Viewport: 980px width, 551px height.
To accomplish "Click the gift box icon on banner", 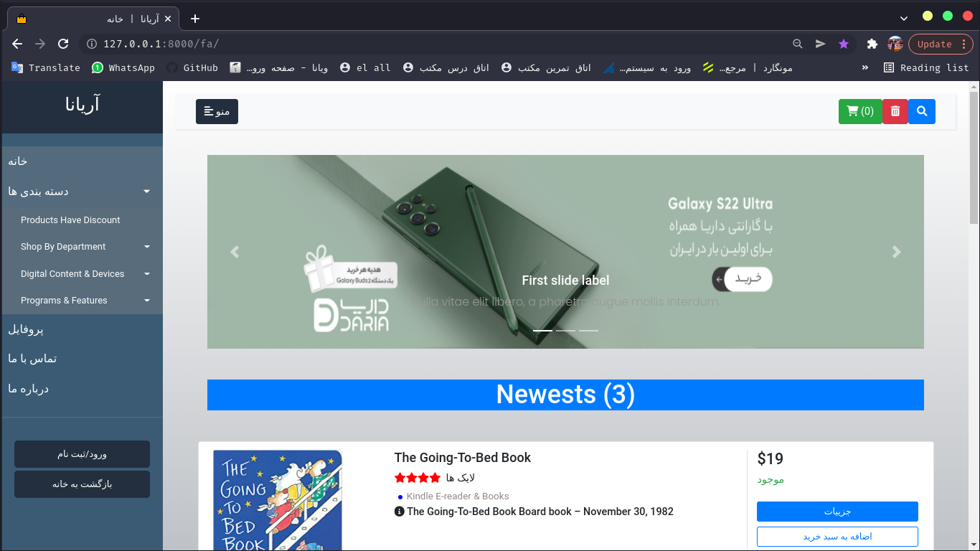I will pyautogui.click(x=319, y=269).
